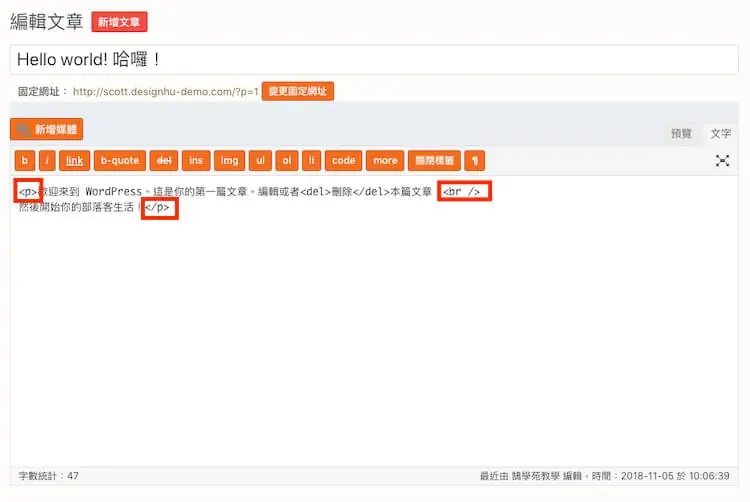Image resolution: width=750 pixels, height=502 pixels.
Task: Edit the Hello world! title field
Action: coord(374,60)
